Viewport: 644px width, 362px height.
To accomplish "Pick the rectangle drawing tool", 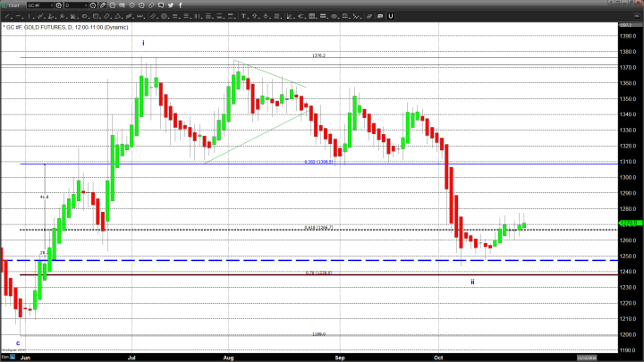I will click(95, 16).
